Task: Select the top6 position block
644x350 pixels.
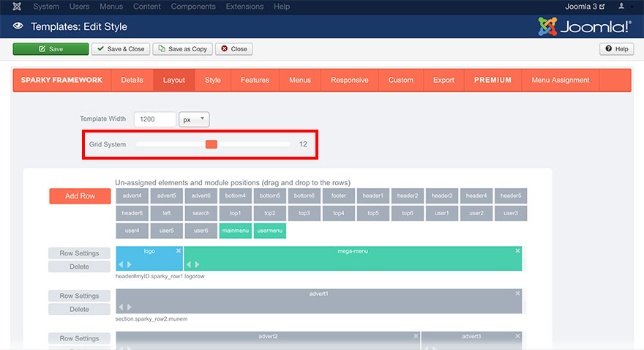Action: (408, 213)
